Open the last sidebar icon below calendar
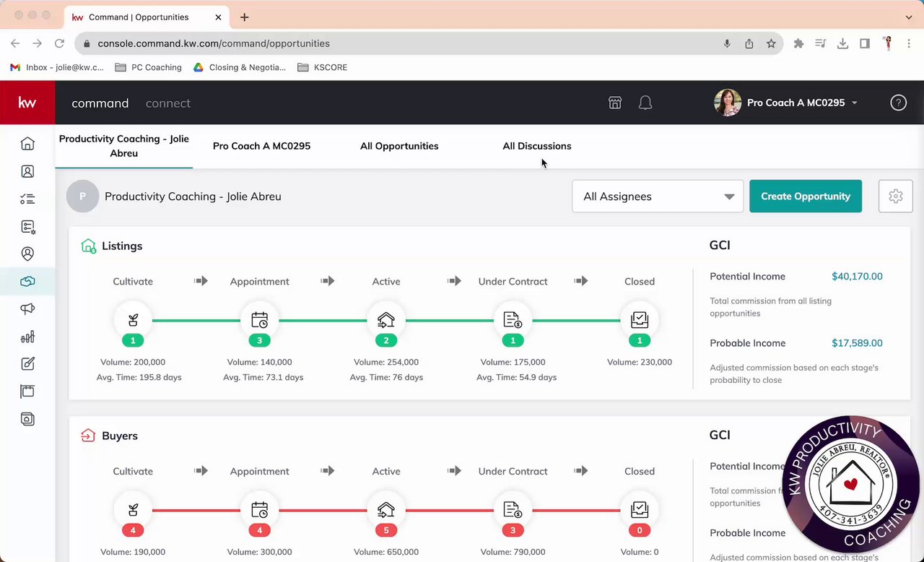This screenshot has height=562, width=924. coord(27,419)
